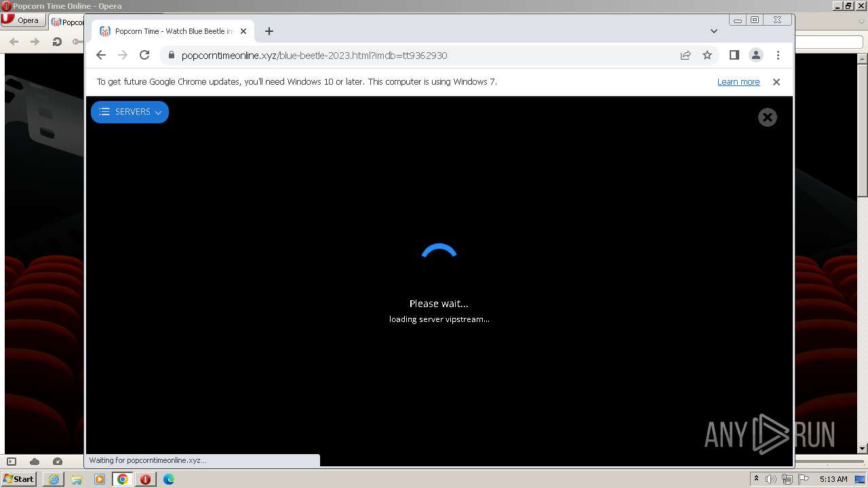Click the blue loading spinner

439,251
